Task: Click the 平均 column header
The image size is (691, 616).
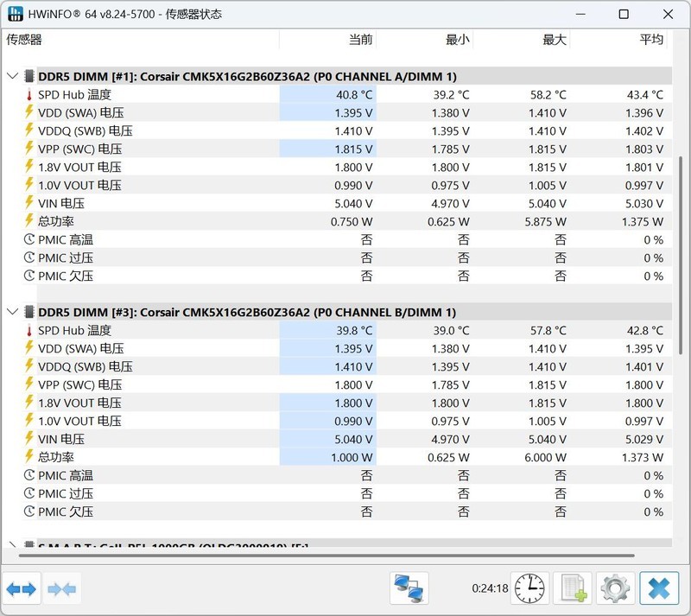Action: click(x=651, y=40)
